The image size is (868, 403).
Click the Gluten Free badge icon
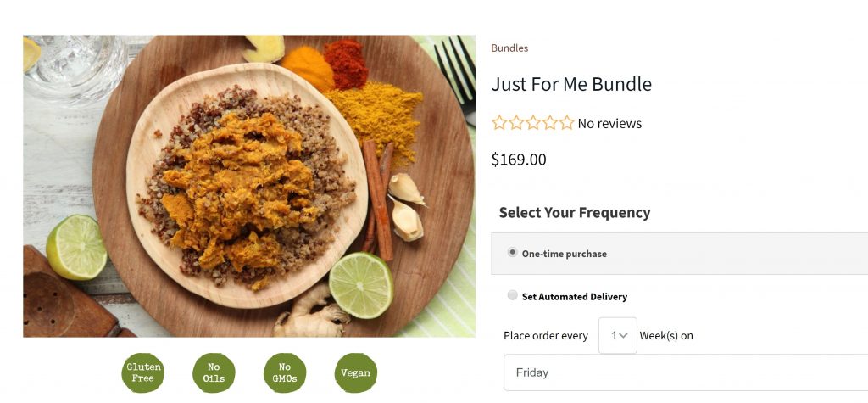(142, 373)
